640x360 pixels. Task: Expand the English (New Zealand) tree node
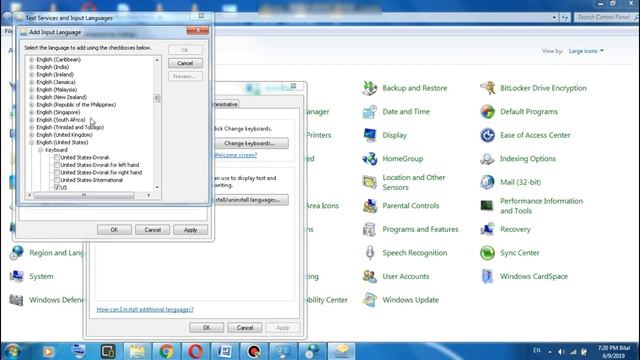click(31, 97)
